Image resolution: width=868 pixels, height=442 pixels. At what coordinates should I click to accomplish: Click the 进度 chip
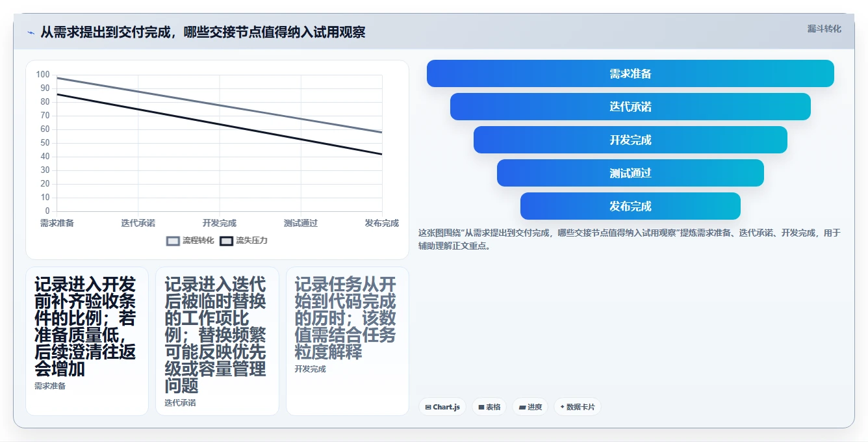coord(530,407)
